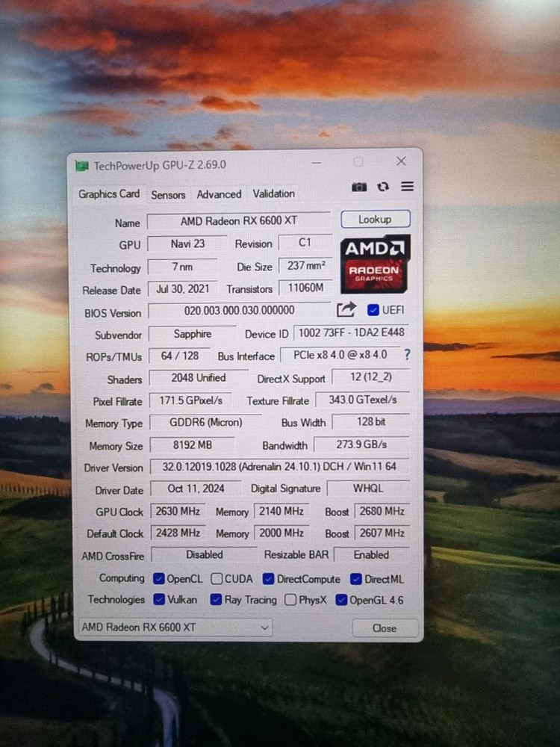This screenshot has height=747, width=560.
Task: Click the Default Clock value 2428 MHz
Action: [x=178, y=533]
